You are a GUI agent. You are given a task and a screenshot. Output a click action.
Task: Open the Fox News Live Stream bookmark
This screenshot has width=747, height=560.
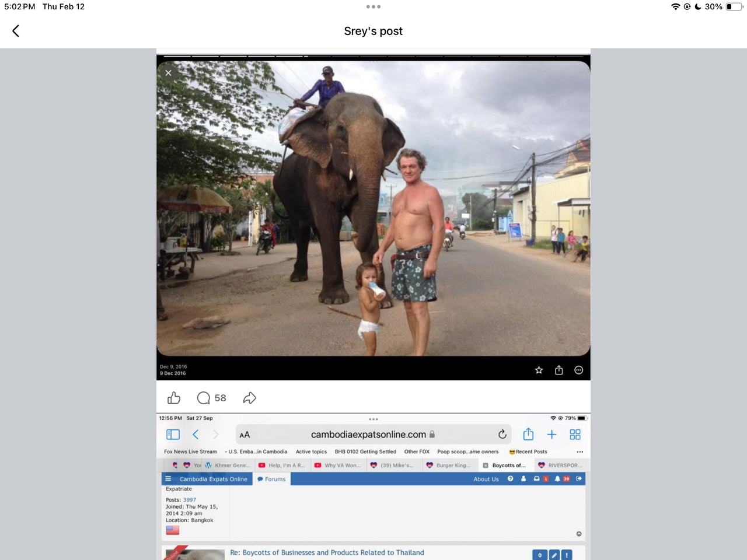point(190,452)
